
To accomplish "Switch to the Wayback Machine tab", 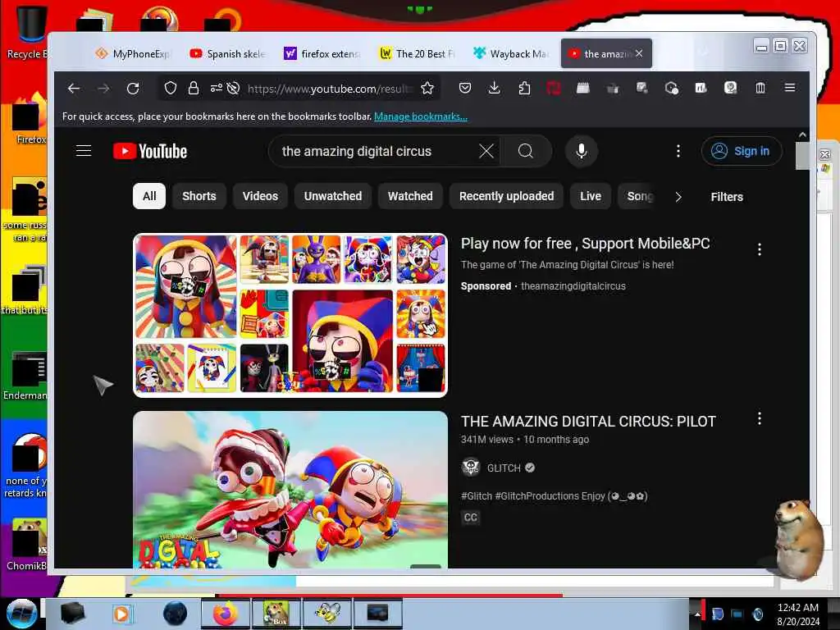I will tap(512, 53).
